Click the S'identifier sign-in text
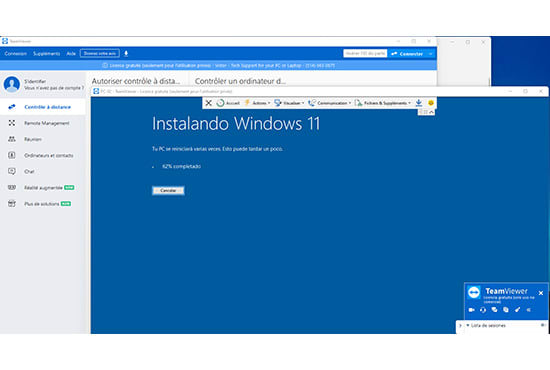 35,81
